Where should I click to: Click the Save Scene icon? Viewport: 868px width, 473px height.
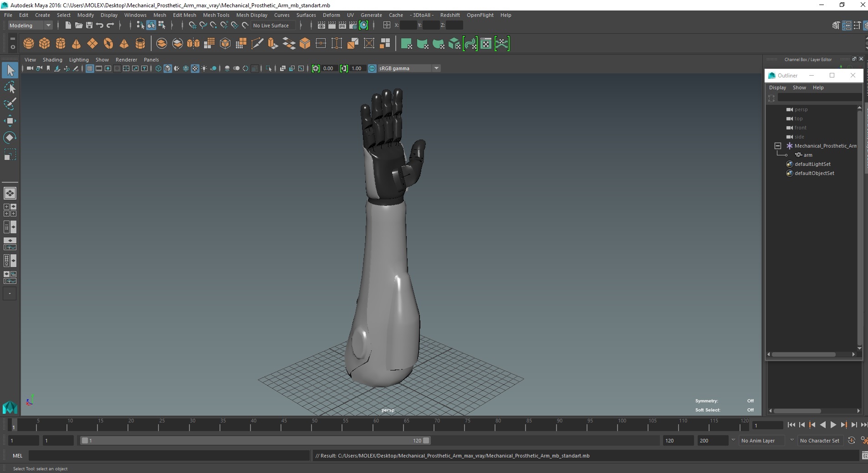point(89,26)
